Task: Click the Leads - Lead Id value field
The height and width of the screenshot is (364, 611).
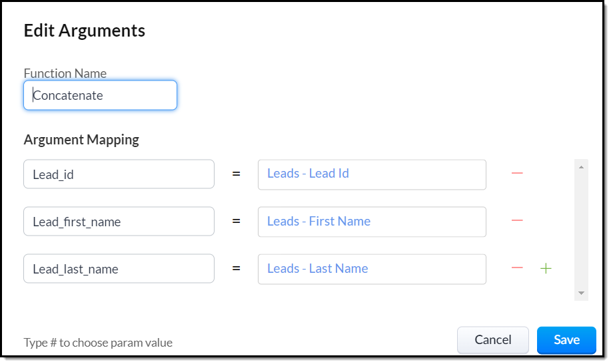Action: coord(371,174)
